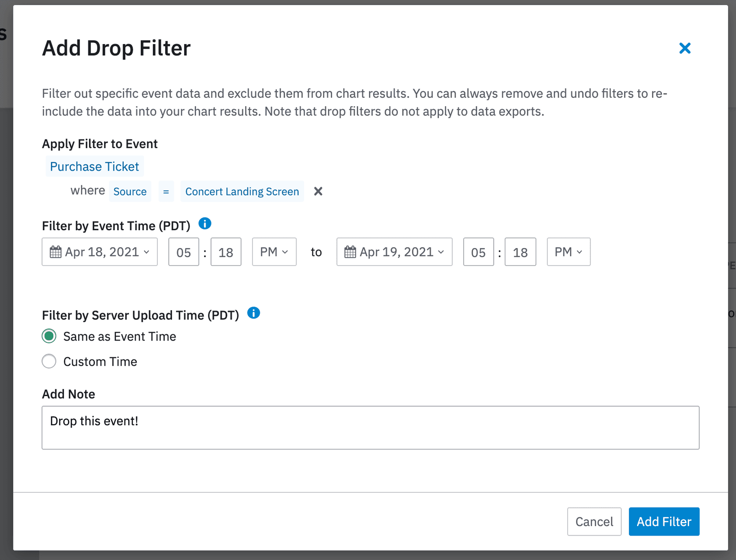Click the equals operator selector
The height and width of the screenshot is (560, 736).
[x=166, y=191]
